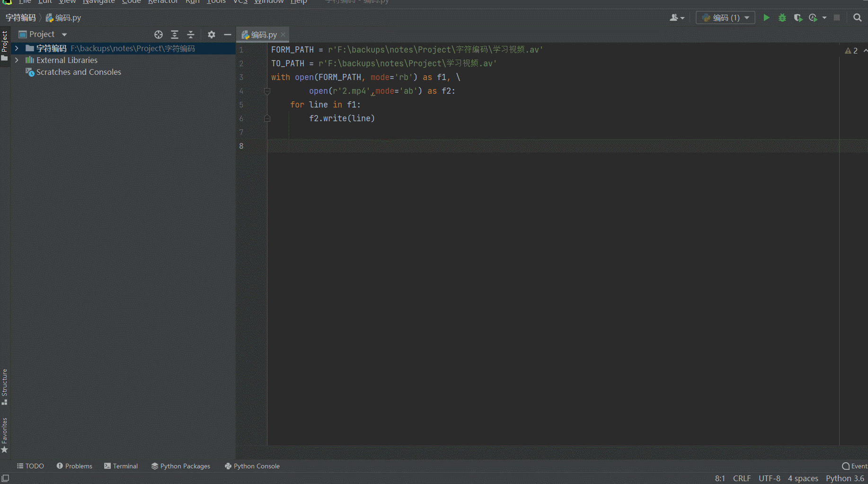Open the Event Log panel
The width and height of the screenshot is (868, 484).
coord(854,466)
